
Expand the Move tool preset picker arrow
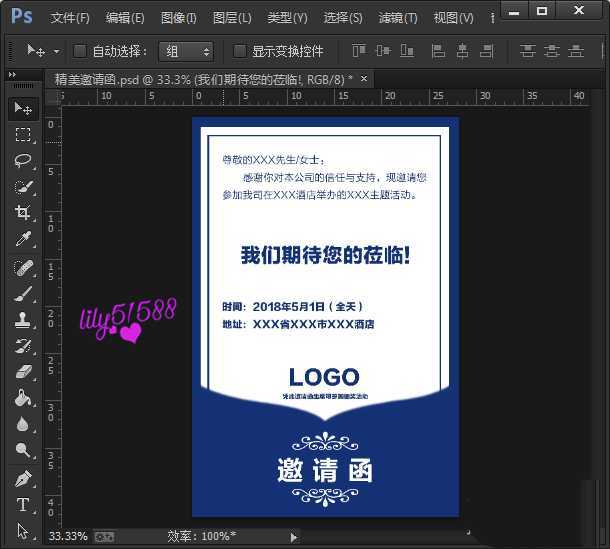57,51
